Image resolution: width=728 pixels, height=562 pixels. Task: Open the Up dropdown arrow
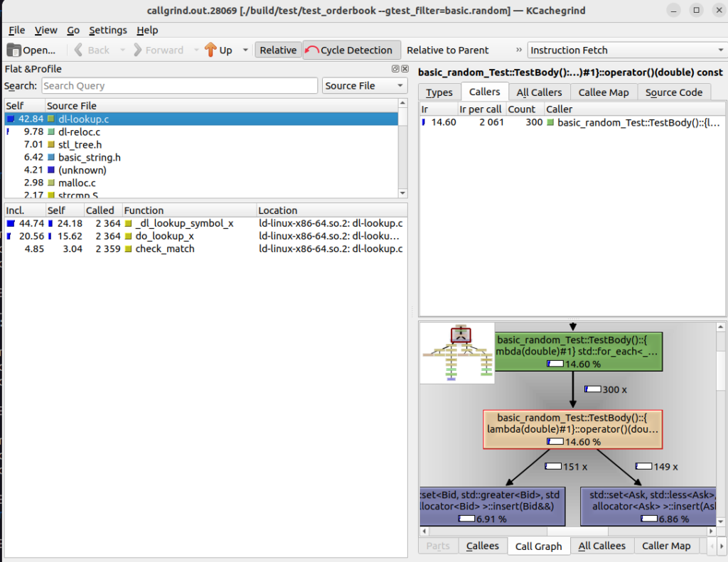245,50
